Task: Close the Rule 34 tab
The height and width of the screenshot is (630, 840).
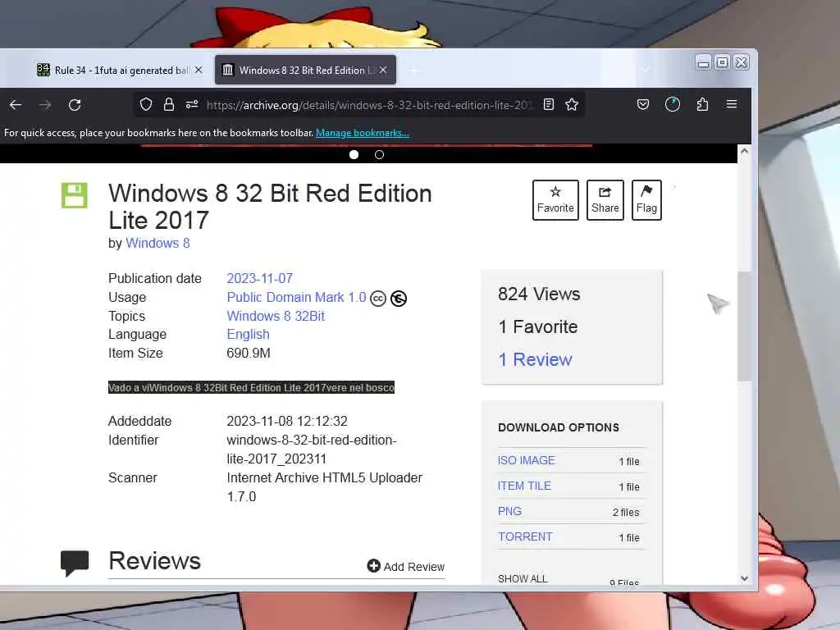Action: [199, 70]
